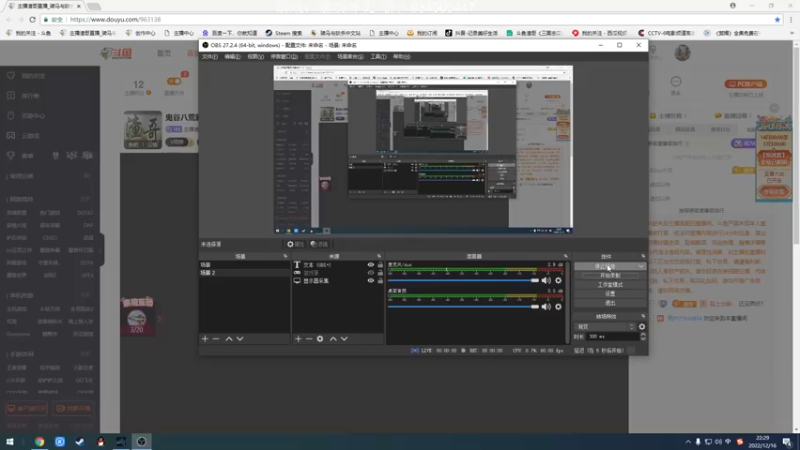This screenshot has height=450, width=800.
Task: Move source down in Sources list
Action: 344,339
